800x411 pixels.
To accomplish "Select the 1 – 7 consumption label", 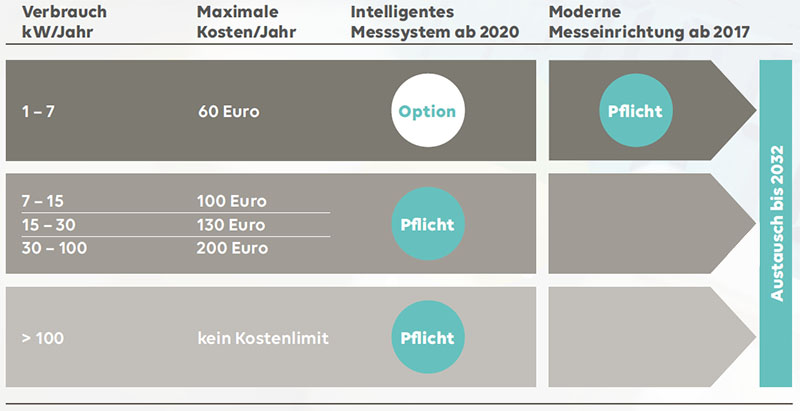I will 38,112.
